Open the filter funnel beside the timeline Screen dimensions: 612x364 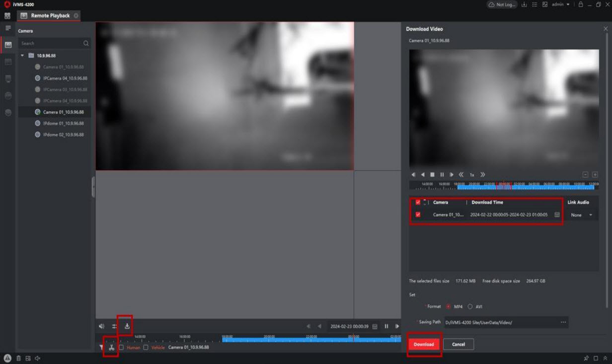coord(101,348)
